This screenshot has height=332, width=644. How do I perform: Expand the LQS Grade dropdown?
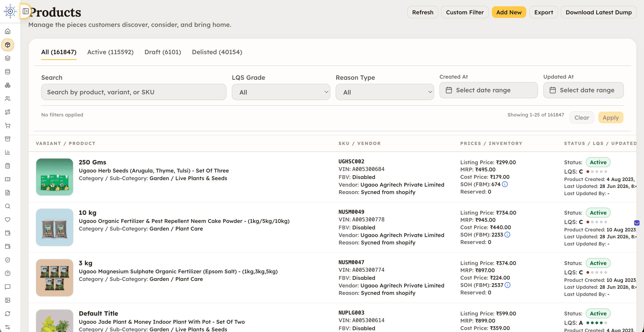coord(281,92)
